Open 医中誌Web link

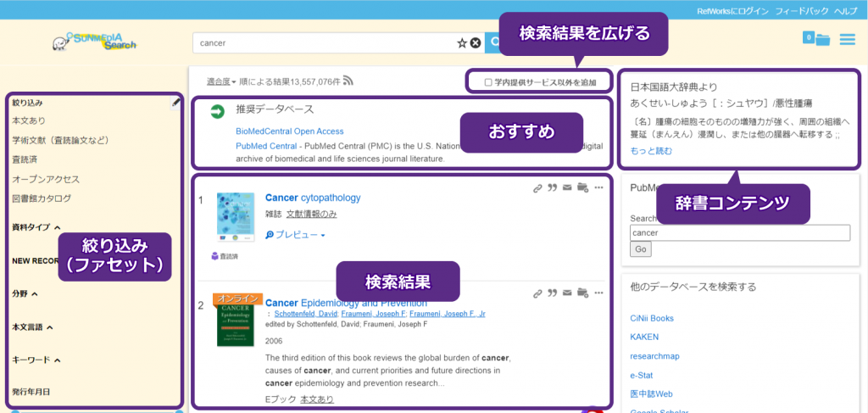pos(652,394)
